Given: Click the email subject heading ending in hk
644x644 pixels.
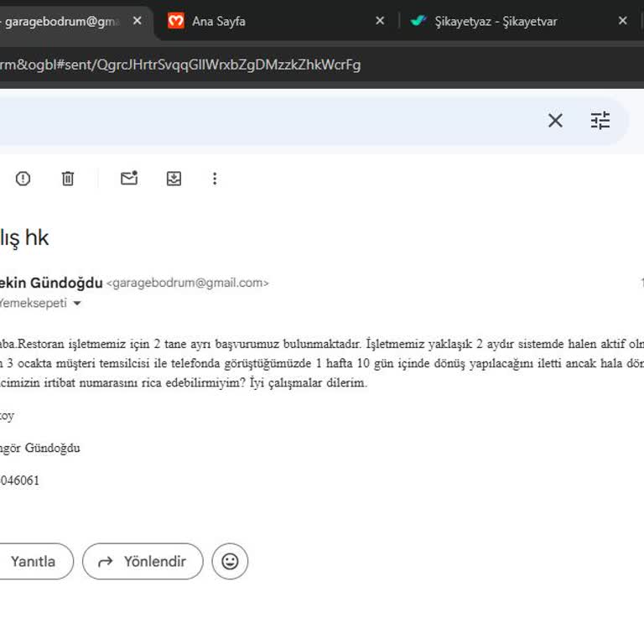Looking at the screenshot, I should pyautogui.click(x=24, y=238).
